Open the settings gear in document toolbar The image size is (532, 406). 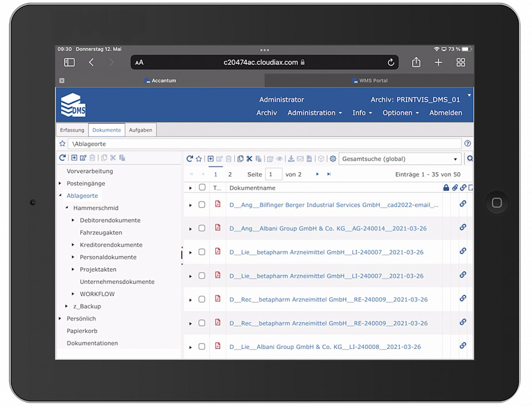333,159
